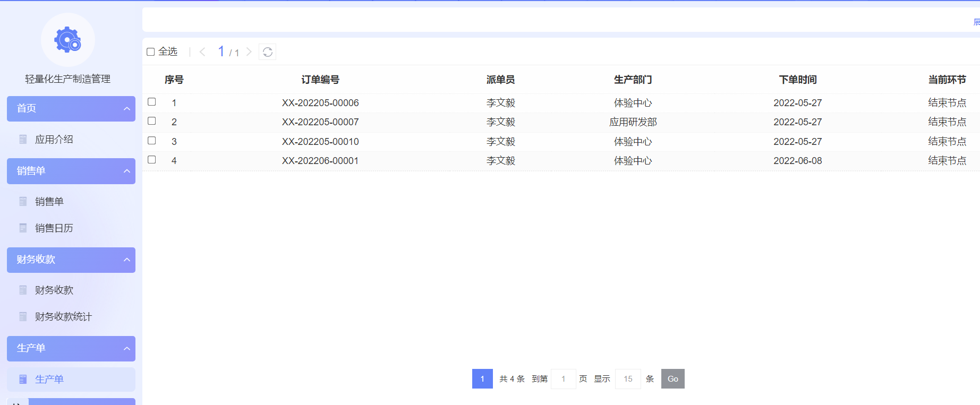Click the 下单时间 column header
Image resolution: width=980 pixels, height=405 pixels.
pos(798,80)
